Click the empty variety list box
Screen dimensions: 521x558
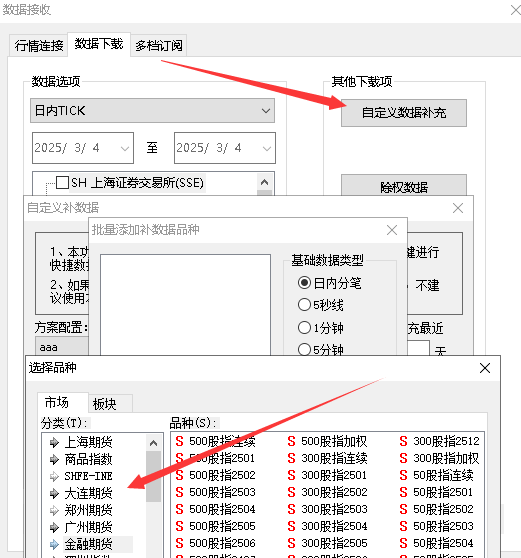185,305
